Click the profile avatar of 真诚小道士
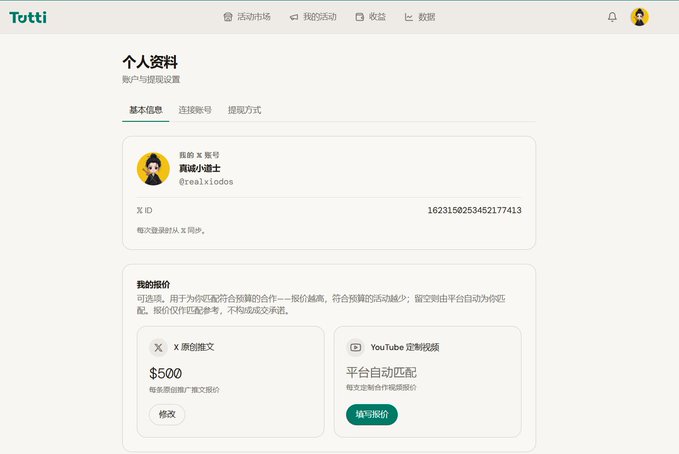The image size is (679, 454). [x=153, y=169]
